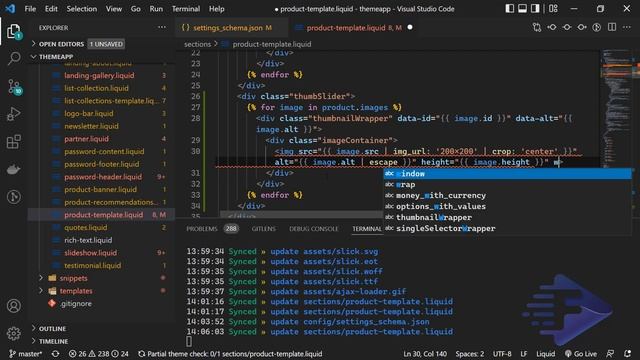Open newsletter.liquid file
Image resolution: width=640 pixels, height=360 pixels.
[91, 126]
